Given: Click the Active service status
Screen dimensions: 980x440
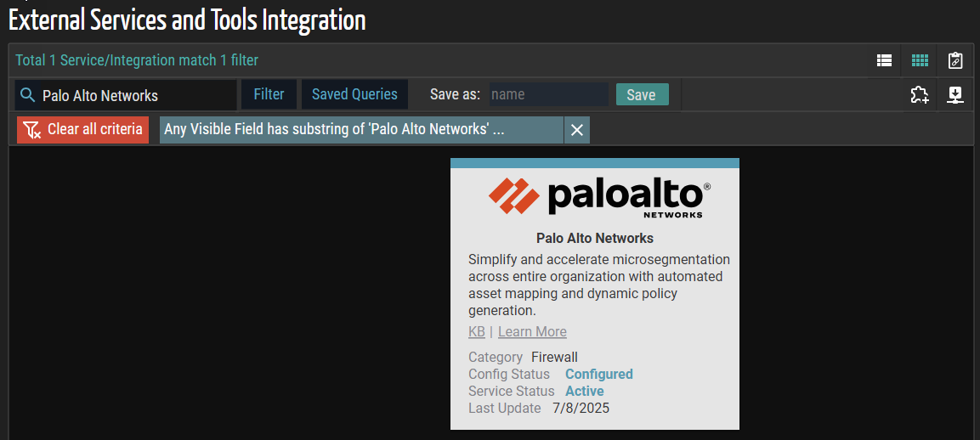Looking at the screenshot, I should (584, 392).
